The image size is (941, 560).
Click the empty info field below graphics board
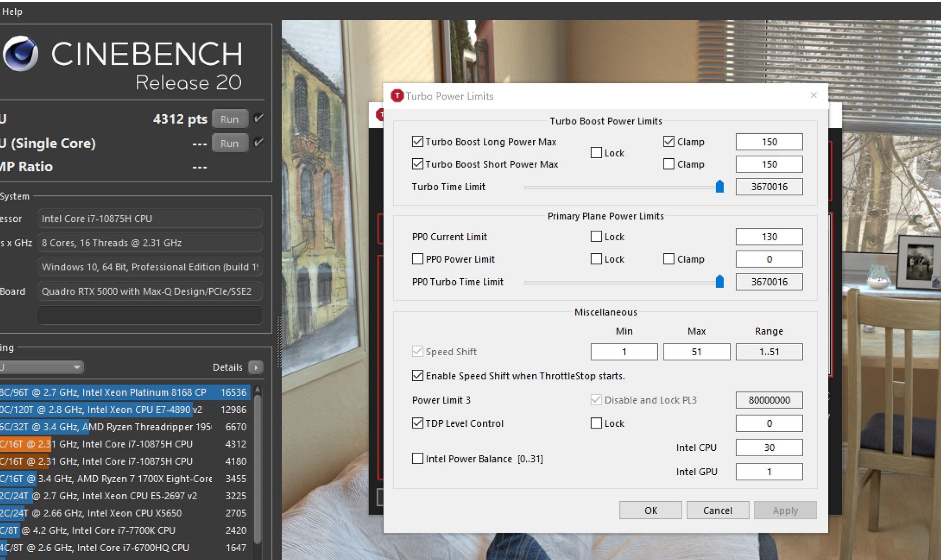[150, 315]
